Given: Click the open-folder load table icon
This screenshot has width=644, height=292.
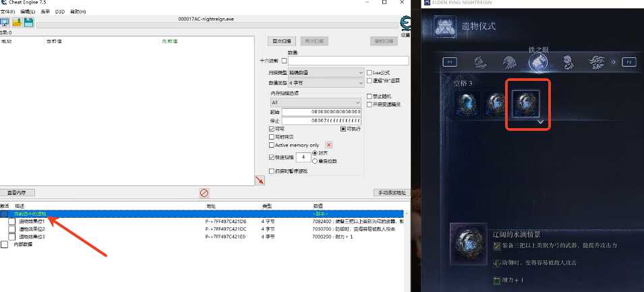Looking at the screenshot, I should pyautogui.click(x=17, y=22).
